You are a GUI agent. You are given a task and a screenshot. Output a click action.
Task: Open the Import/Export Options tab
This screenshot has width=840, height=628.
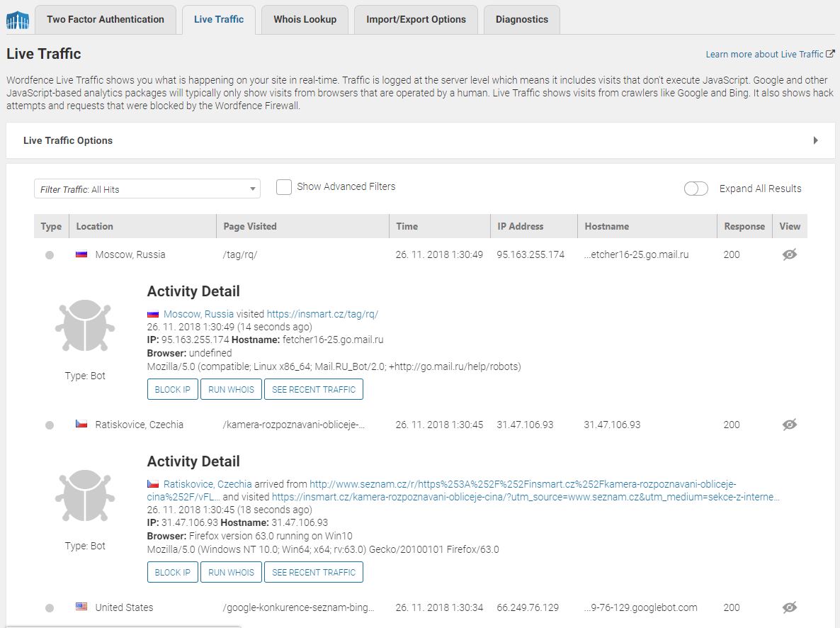416,19
